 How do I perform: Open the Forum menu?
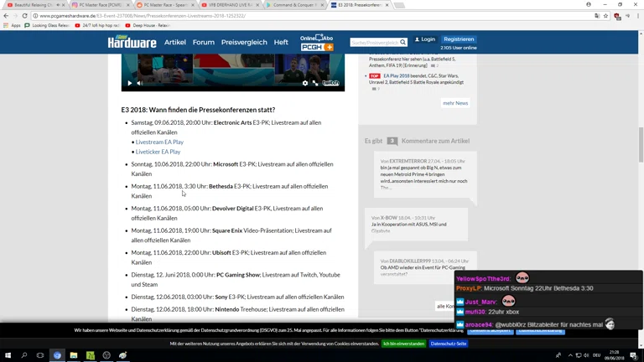click(x=204, y=42)
